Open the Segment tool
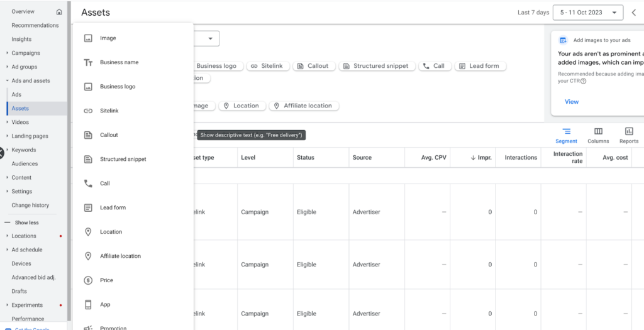644x330 pixels. [x=567, y=136]
